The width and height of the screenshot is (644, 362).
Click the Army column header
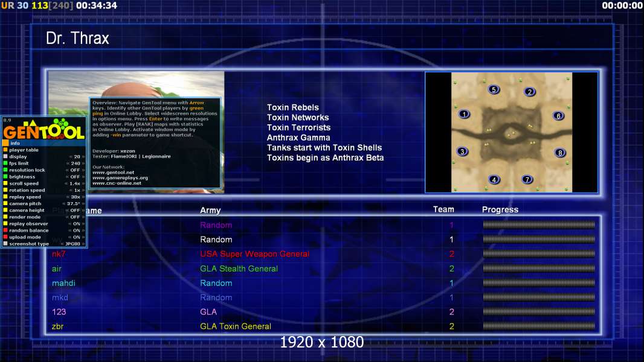[210, 210]
